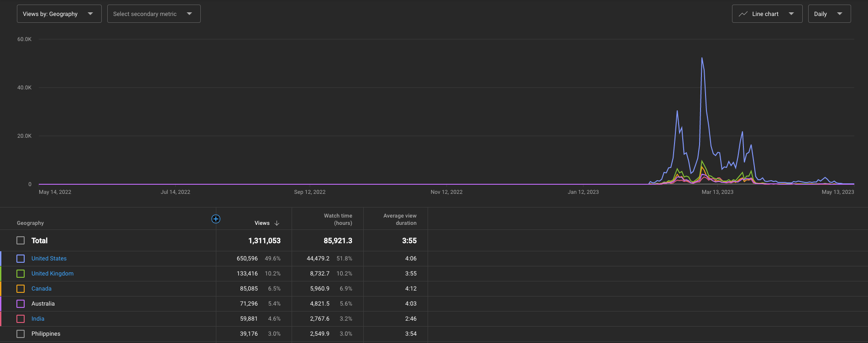Open the India geography link

coord(38,319)
